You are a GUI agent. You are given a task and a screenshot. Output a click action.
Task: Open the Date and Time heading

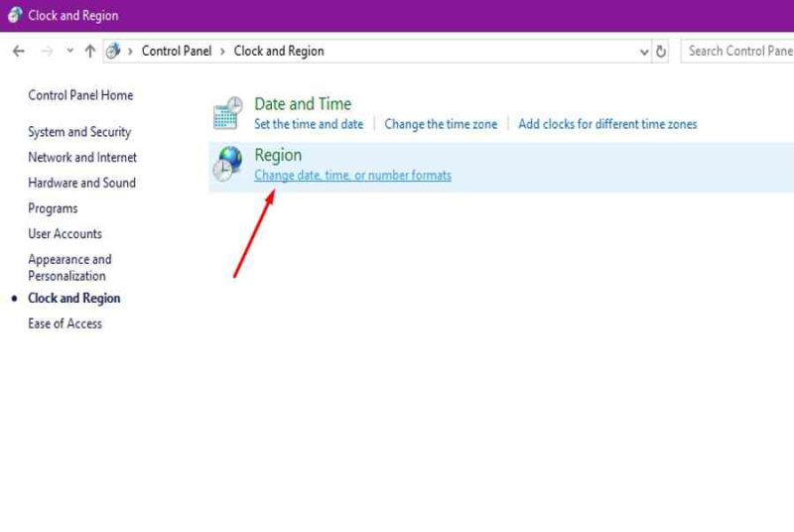coord(303,104)
